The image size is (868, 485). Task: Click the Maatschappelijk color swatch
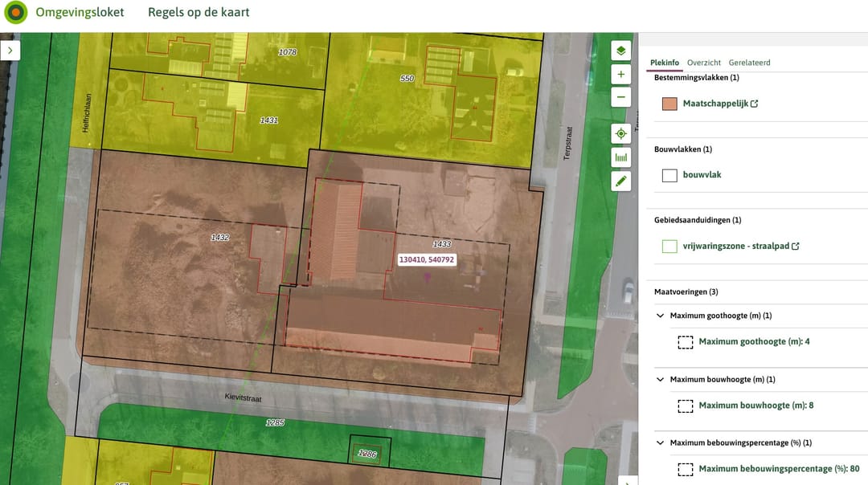click(669, 104)
